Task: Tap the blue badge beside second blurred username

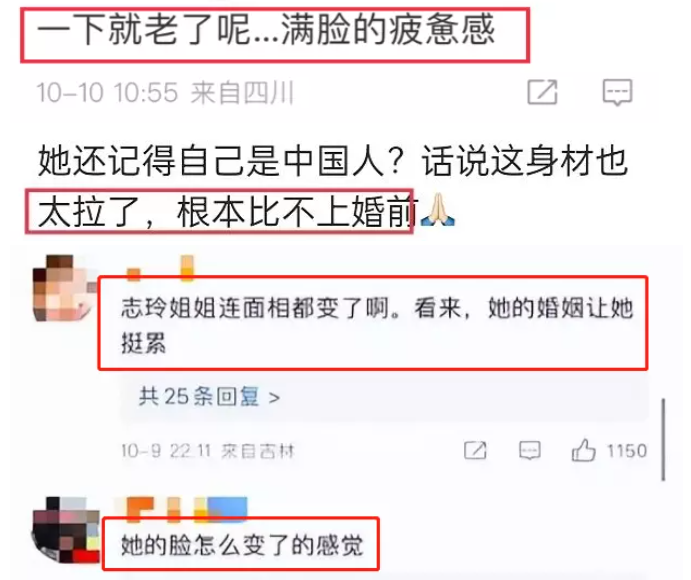Action: 227,508
